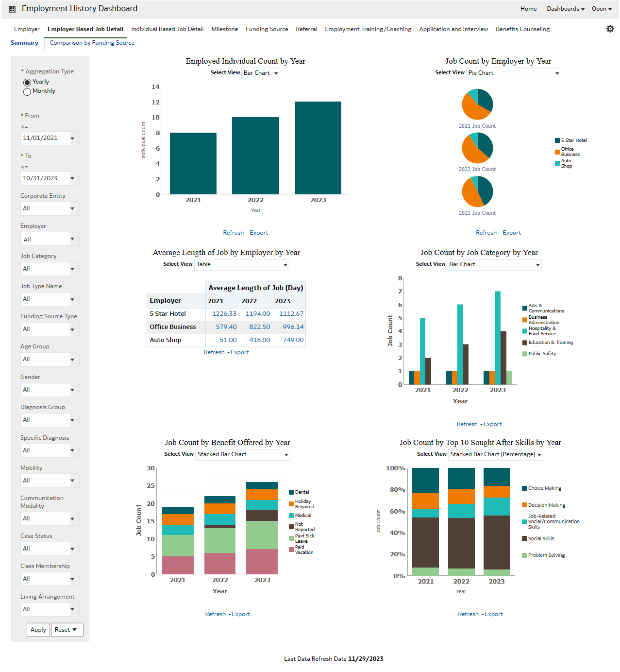Select the Monthly aggregation radio button

[27, 92]
